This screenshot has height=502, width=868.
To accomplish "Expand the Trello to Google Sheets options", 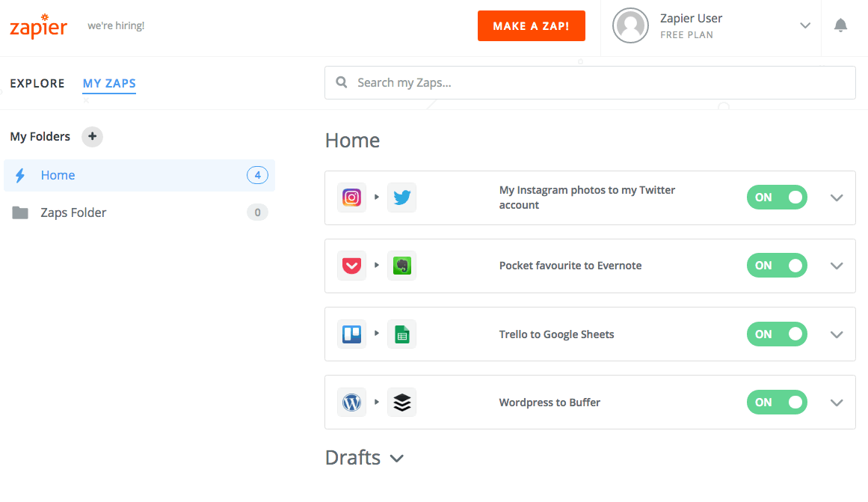I will coord(837,334).
